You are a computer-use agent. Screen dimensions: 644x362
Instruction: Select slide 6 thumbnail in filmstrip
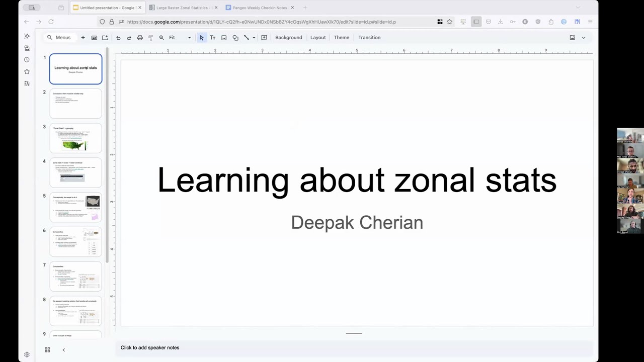75,242
